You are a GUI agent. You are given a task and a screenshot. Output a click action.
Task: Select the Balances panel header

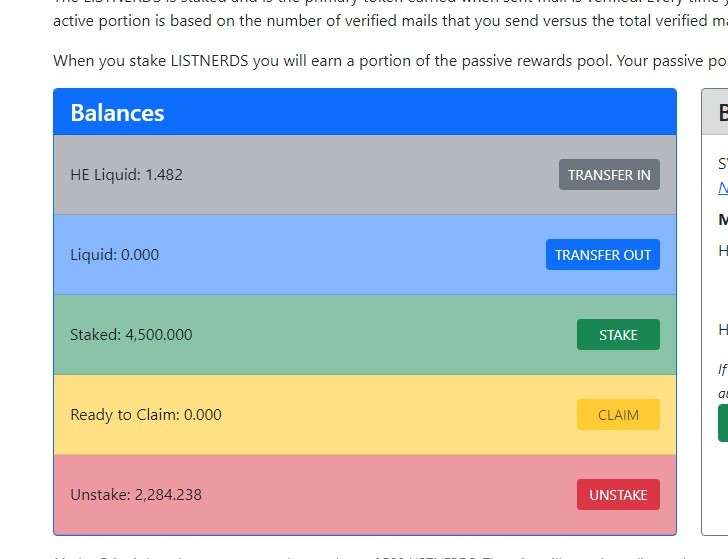coord(365,112)
